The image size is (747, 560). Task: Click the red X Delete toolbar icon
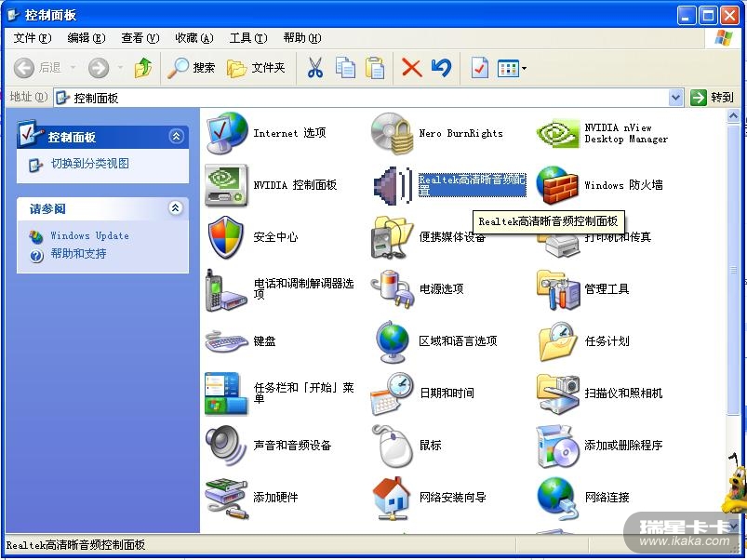coord(411,68)
